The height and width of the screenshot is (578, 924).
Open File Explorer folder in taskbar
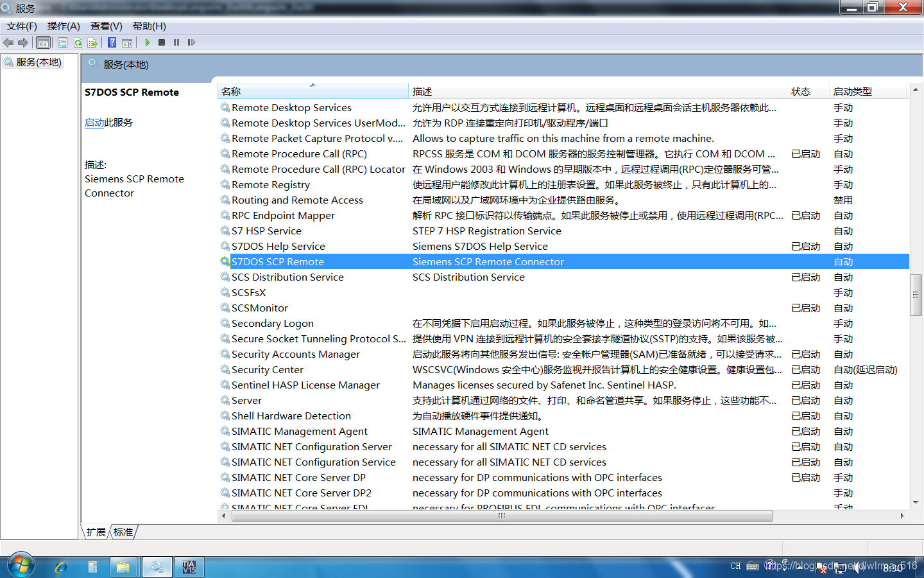tap(123, 567)
